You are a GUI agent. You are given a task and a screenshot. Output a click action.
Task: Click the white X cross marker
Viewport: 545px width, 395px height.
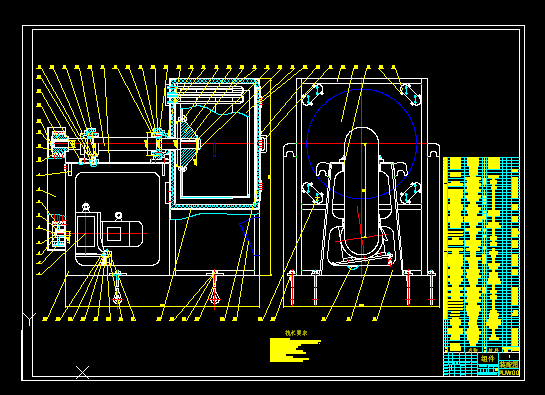click(82, 372)
